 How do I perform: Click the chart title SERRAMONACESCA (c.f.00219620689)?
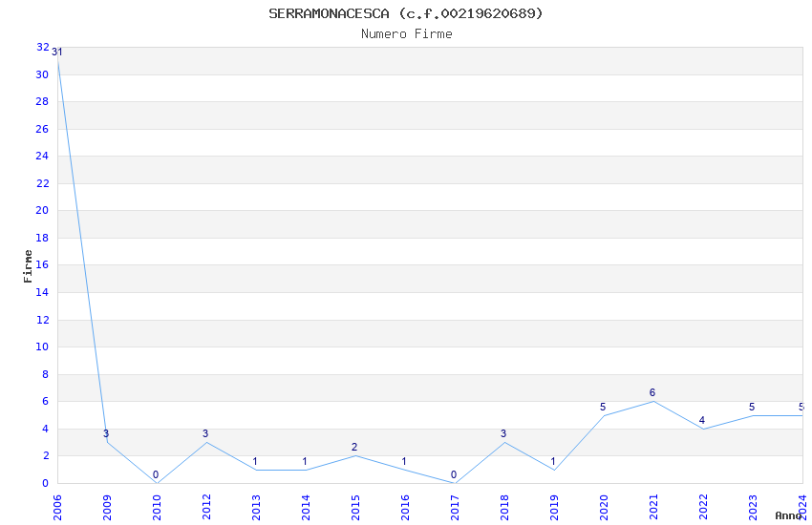pyautogui.click(x=405, y=13)
